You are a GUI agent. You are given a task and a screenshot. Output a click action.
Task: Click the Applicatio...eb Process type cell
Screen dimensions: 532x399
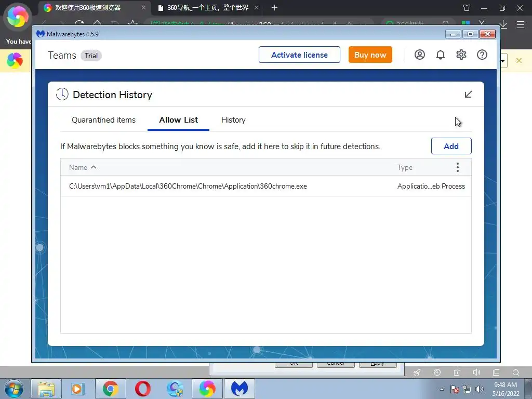pos(431,186)
